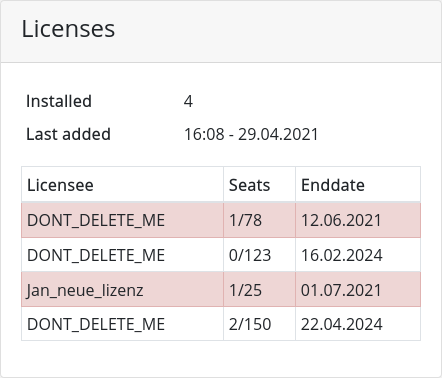The height and width of the screenshot is (378, 442).
Task: Click the 0/123 seats cell
Action: click(259, 255)
